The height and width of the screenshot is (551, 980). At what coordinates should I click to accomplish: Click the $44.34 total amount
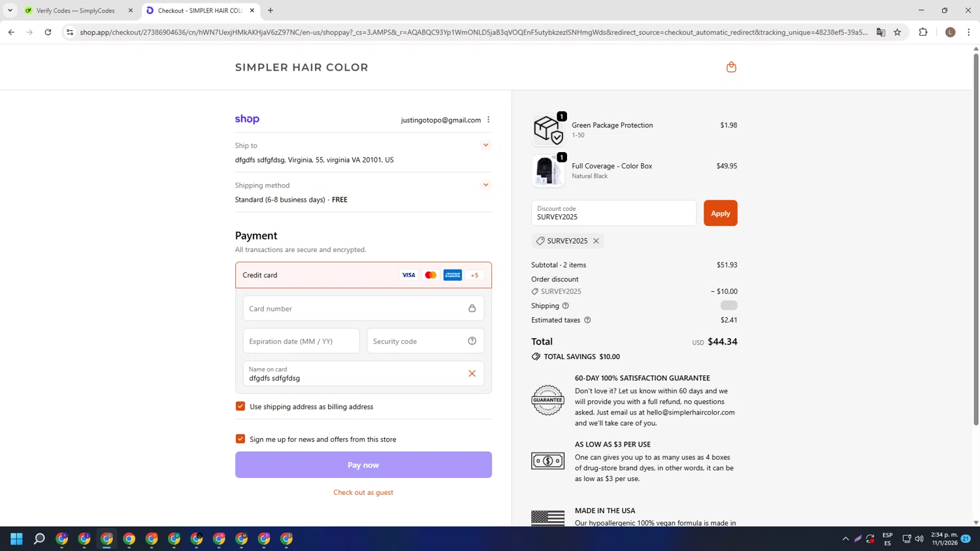coord(723,341)
